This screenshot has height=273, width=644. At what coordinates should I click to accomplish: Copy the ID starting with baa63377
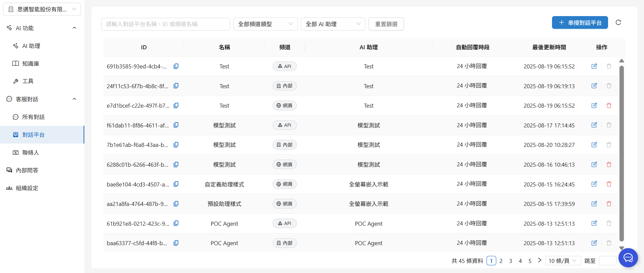click(176, 243)
